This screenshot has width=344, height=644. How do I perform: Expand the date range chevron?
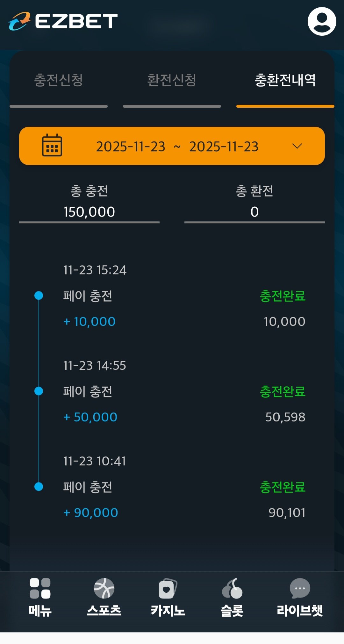(297, 146)
